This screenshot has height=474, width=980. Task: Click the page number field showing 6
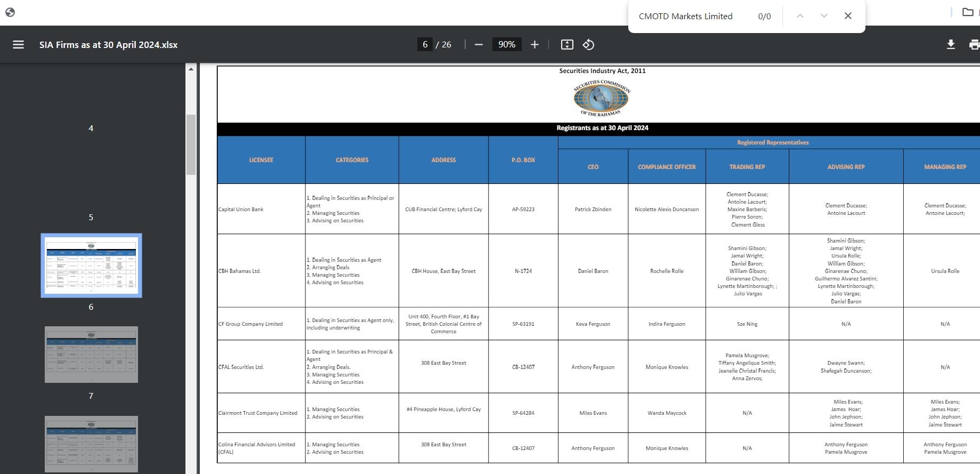(425, 45)
